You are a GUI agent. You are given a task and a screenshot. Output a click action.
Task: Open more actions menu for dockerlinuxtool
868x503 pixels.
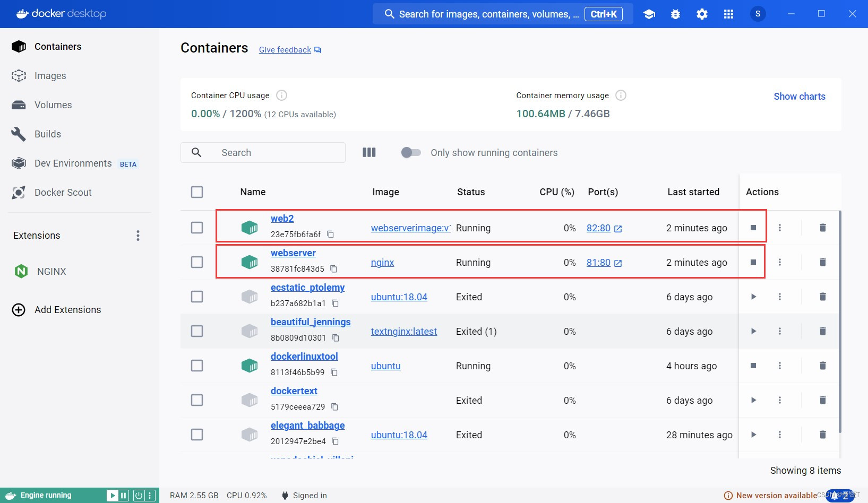[780, 366]
